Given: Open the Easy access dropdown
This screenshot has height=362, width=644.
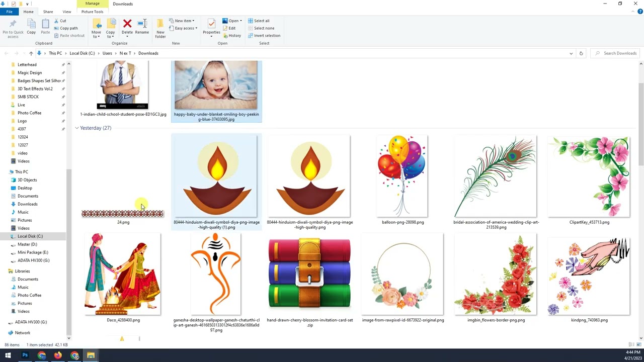Looking at the screenshot, I should click(183, 28).
